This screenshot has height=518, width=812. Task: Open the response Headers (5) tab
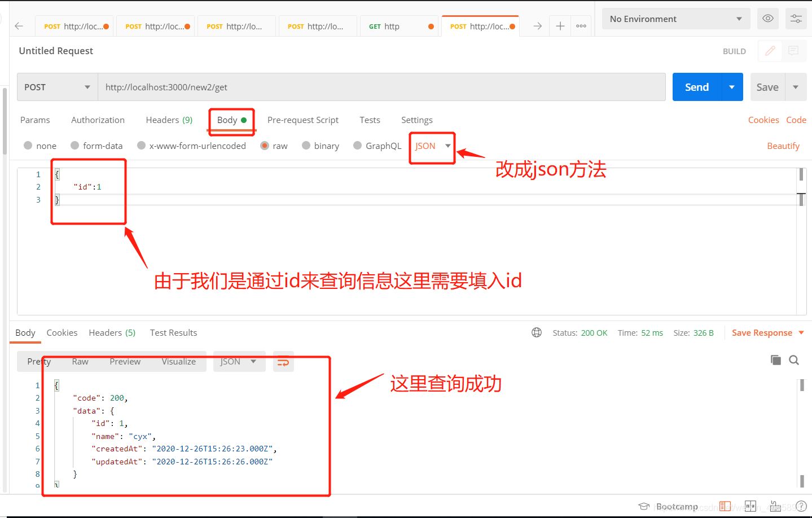[112, 332]
